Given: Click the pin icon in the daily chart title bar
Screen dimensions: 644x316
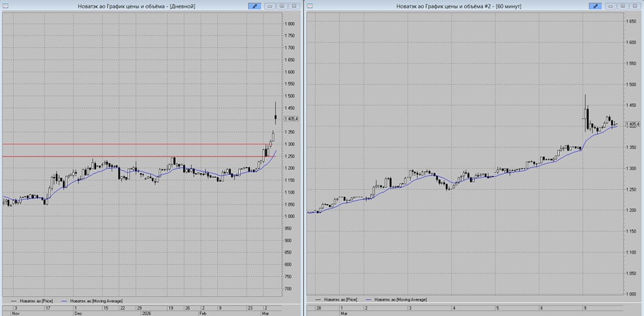Looking at the screenshot, I should point(256,6).
